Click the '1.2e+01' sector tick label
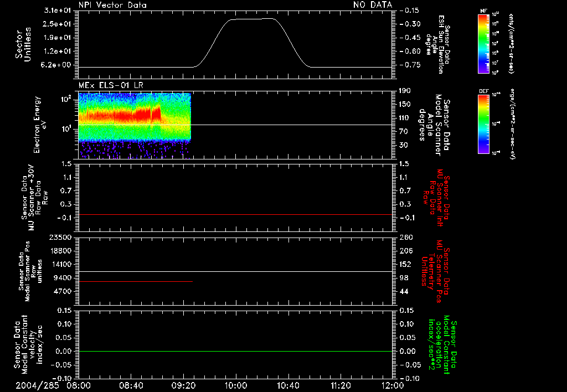The height and width of the screenshot is (392, 567). point(57,51)
